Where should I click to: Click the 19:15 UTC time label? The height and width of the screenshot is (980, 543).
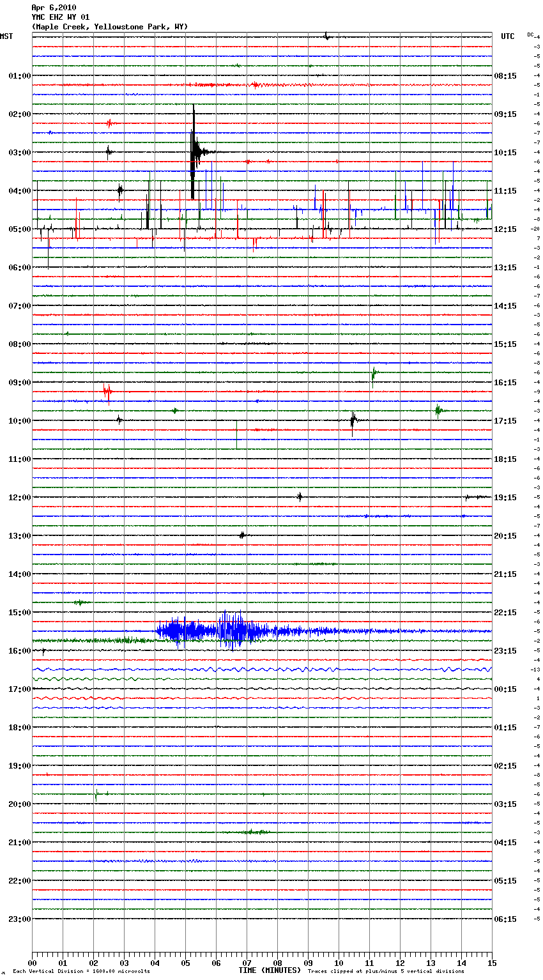505,497
